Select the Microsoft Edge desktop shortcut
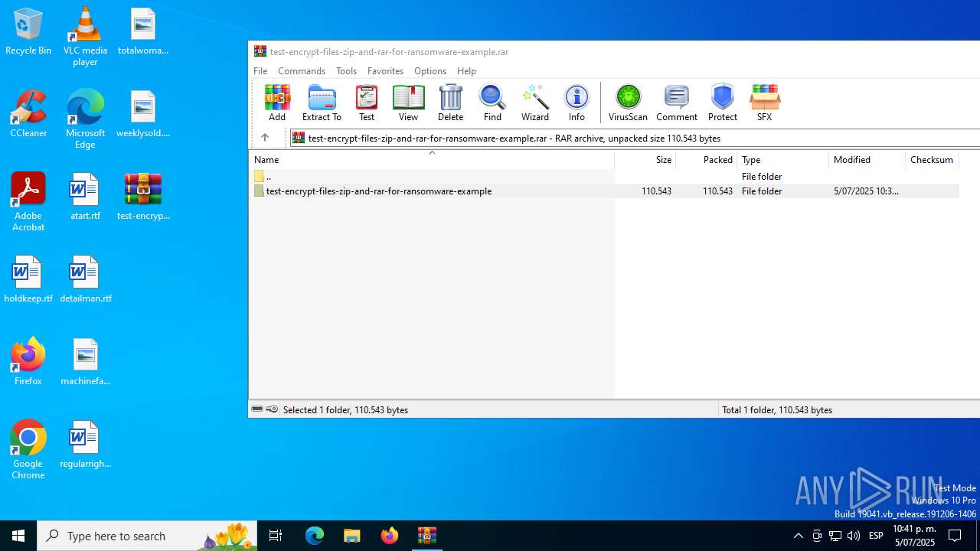This screenshot has height=551, width=980. coord(85,119)
